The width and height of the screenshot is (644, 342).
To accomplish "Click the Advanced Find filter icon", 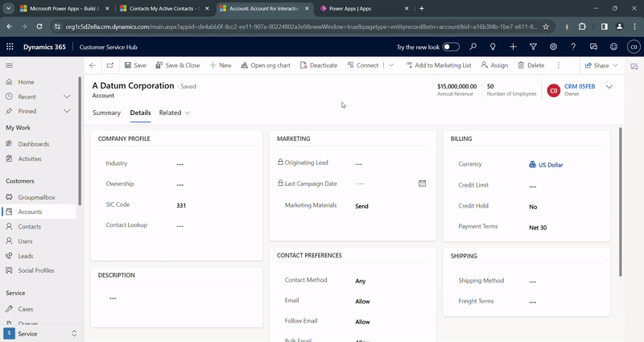I will point(533,47).
